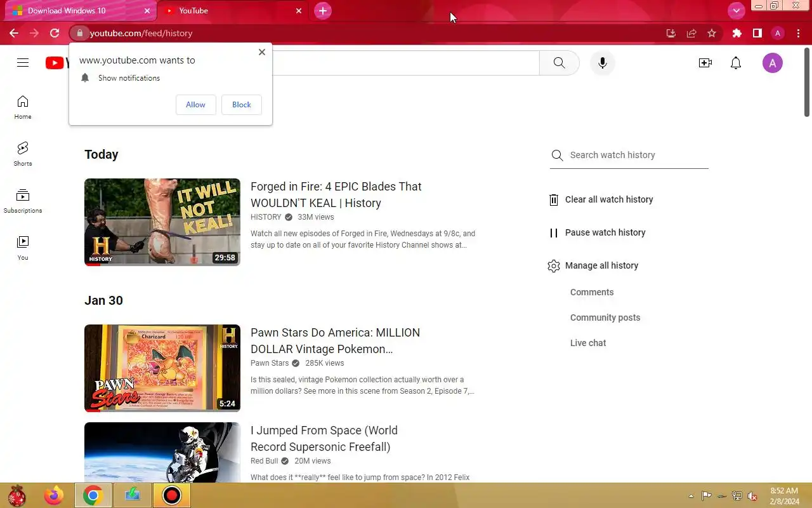This screenshot has height=508, width=812.
Task: Click the browser forward arrow
Action: (x=34, y=33)
